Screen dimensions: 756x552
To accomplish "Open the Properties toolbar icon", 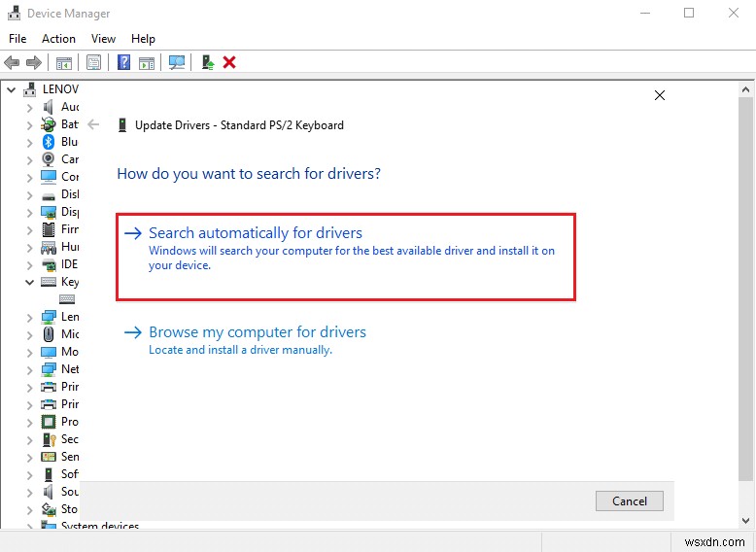I will tap(93, 62).
